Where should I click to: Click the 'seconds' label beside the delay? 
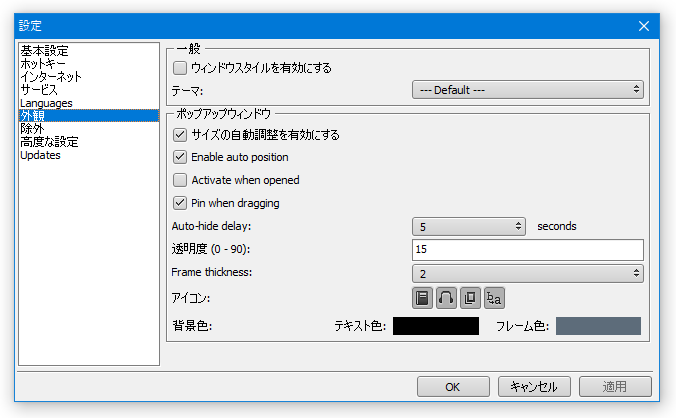557,226
